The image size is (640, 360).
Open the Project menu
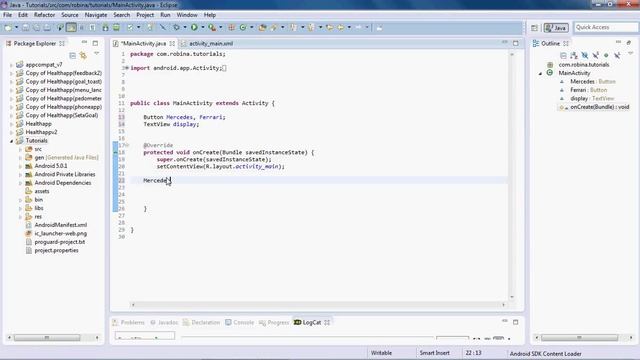pyautogui.click(x=145, y=15)
